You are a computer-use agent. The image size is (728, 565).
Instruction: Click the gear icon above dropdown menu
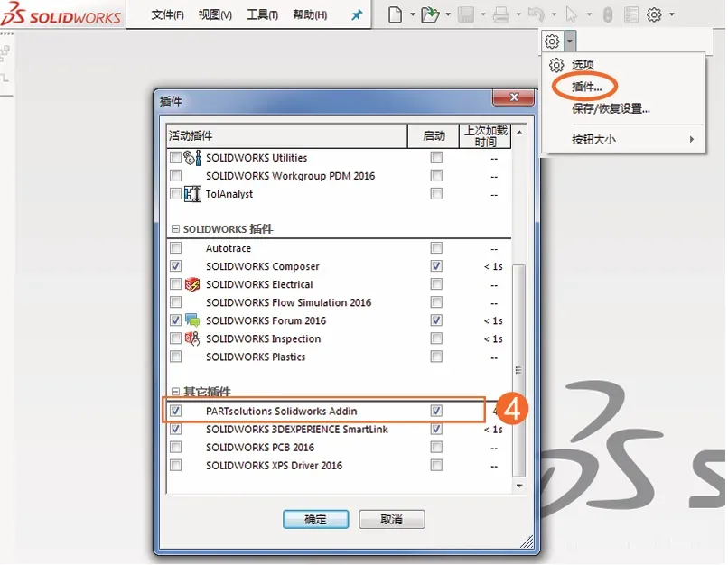pos(552,42)
